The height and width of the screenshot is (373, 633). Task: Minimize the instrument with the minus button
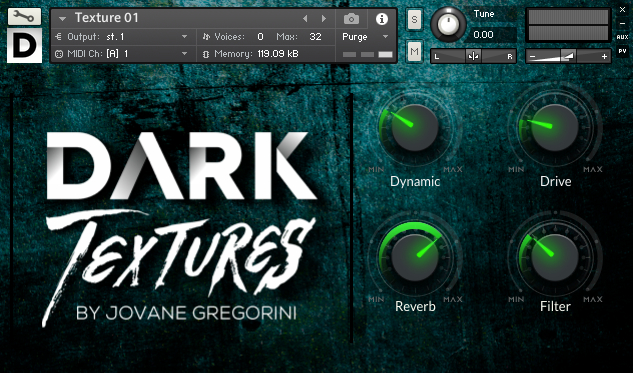(x=623, y=24)
